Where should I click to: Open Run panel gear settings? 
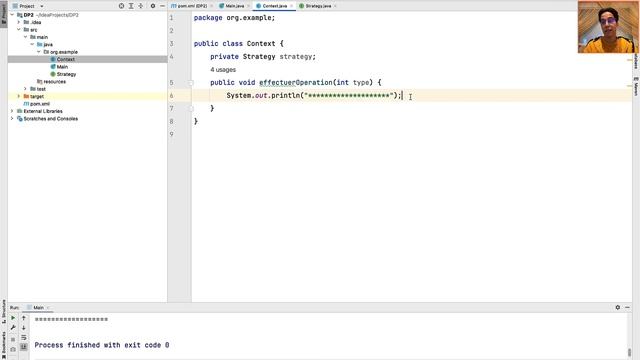(x=618, y=307)
